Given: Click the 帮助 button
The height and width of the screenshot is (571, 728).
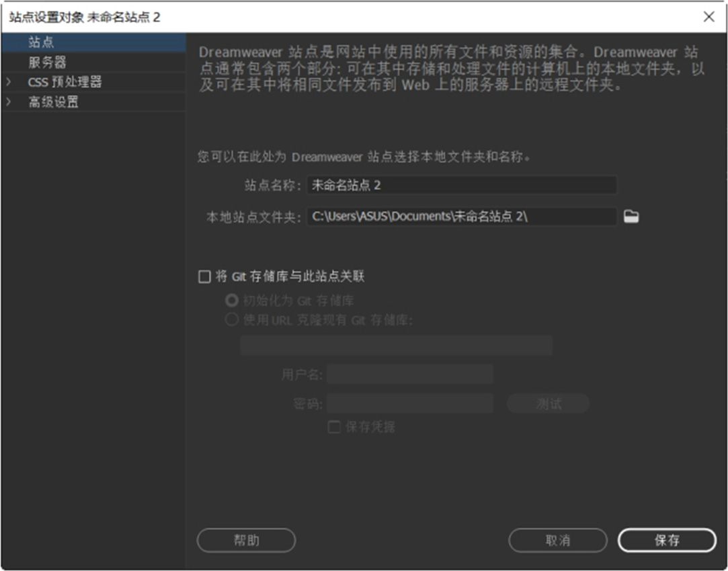Looking at the screenshot, I should pyautogui.click(x=246, y=540).
